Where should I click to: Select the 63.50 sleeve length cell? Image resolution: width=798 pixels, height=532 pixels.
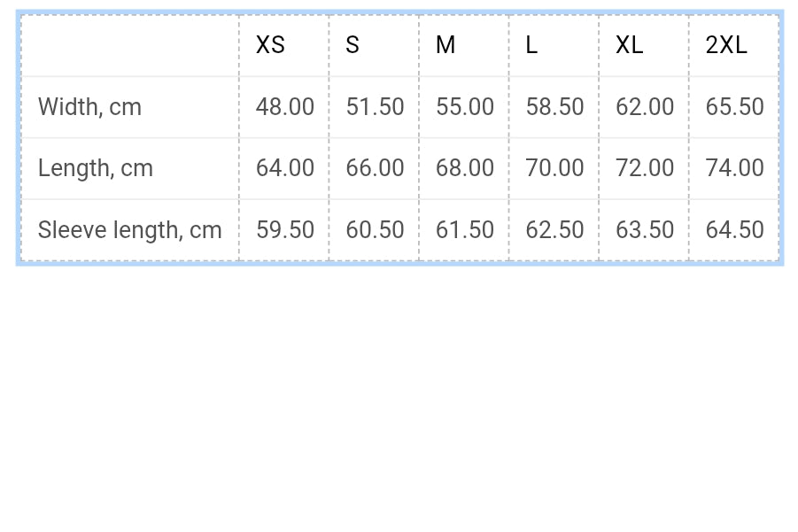tap(645, 230)
